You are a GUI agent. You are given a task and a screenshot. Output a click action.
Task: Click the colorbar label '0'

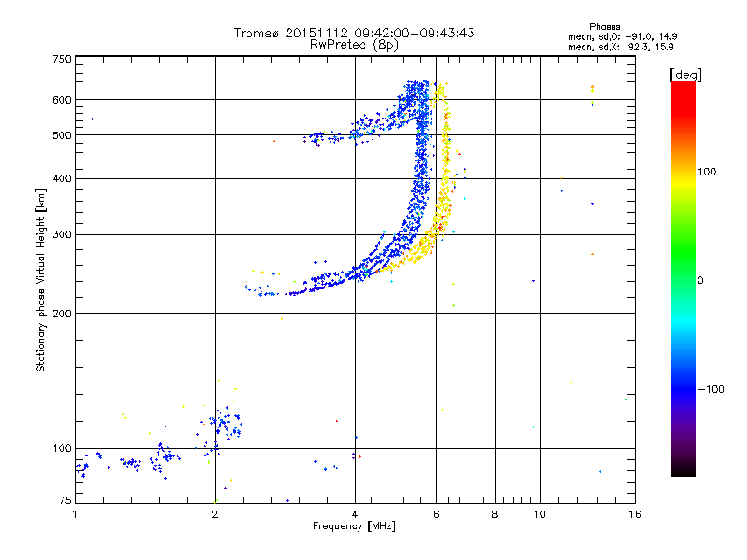click(x=700, y=281)
